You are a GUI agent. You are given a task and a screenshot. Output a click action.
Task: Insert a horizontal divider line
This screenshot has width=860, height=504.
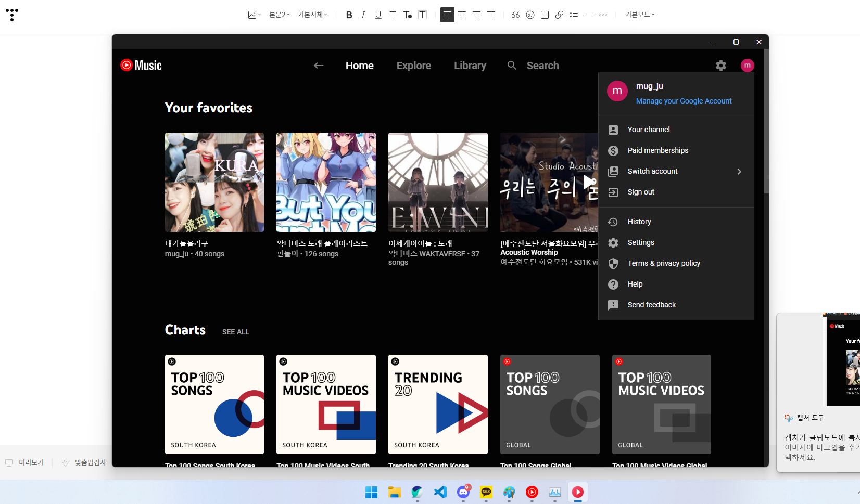click(x=588, y=15)
